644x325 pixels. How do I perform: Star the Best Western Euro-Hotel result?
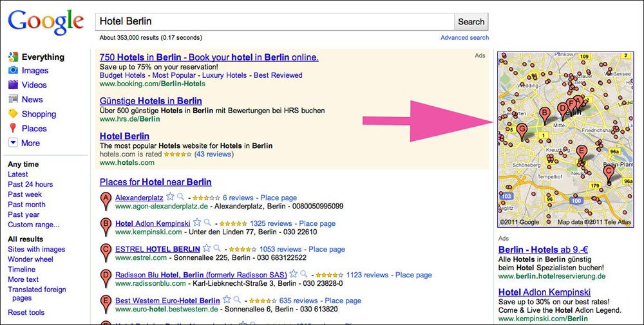[227, 299]
